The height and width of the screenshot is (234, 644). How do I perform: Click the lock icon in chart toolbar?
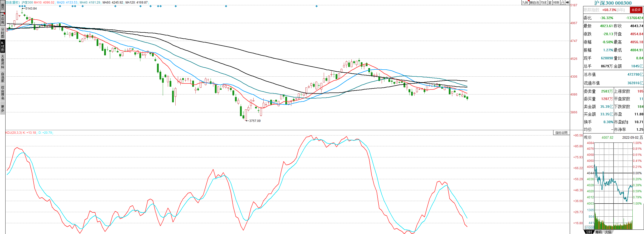pos(562,3)
